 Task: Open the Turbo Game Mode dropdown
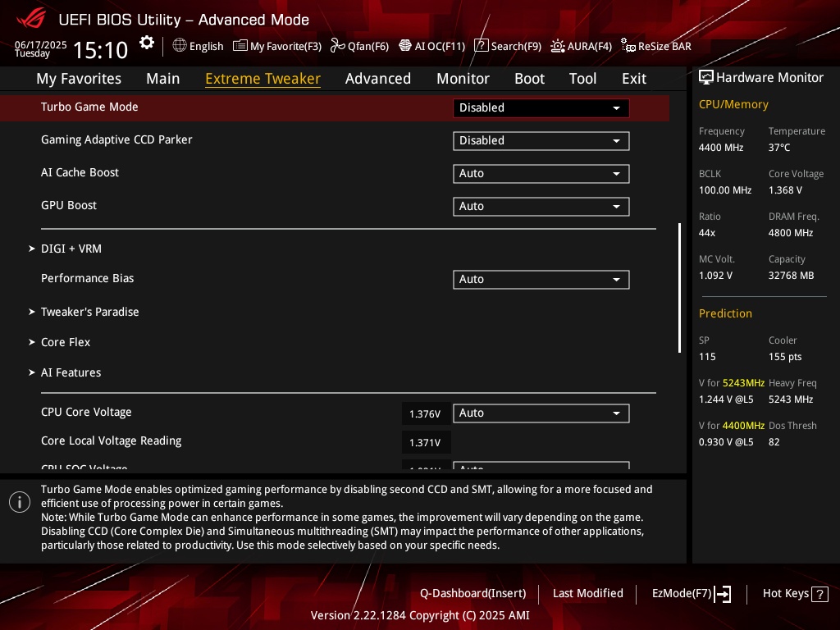[x=541, y=107]
